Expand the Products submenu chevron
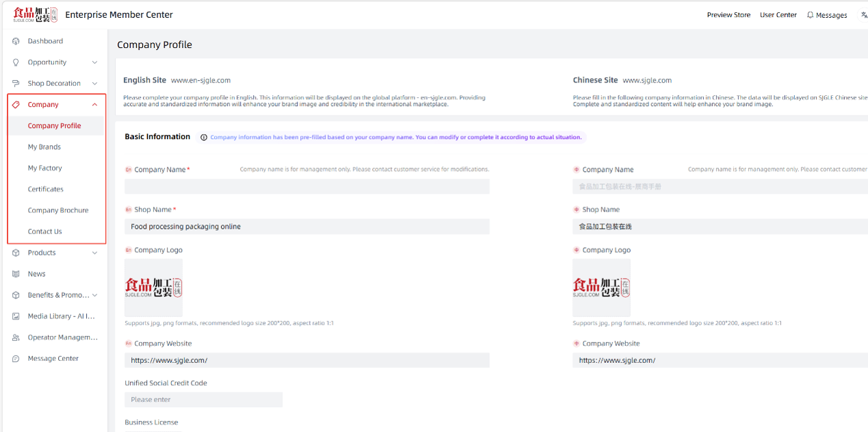The width and height of the screenshot is (868, 432). click(94, 253)
